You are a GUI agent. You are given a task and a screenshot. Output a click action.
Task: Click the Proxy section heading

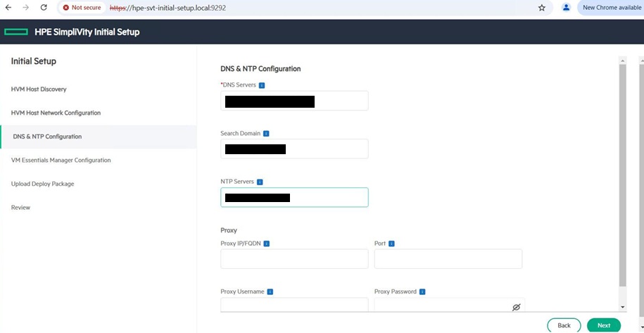(229, 230)
